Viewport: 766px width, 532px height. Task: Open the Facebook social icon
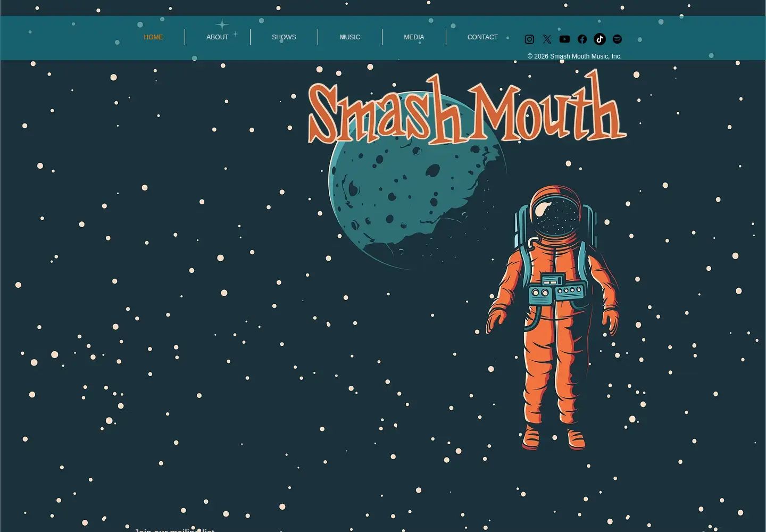(x=582, y=39)
